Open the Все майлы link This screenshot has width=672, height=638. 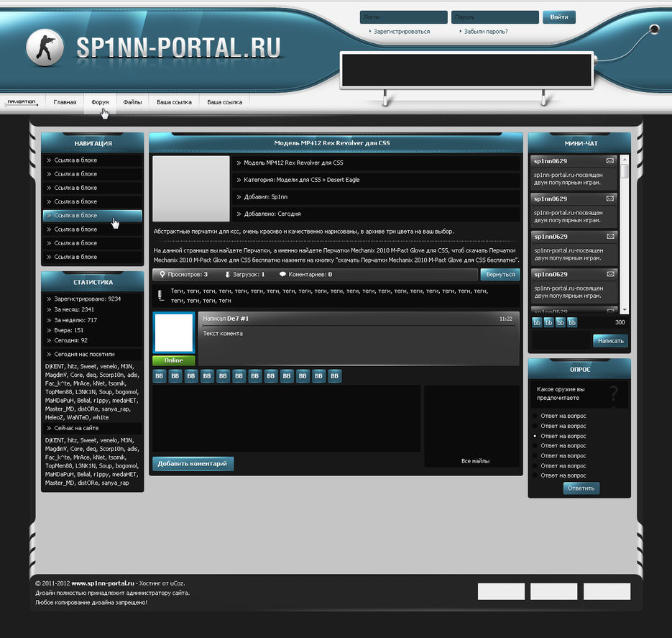click(475, 461)
